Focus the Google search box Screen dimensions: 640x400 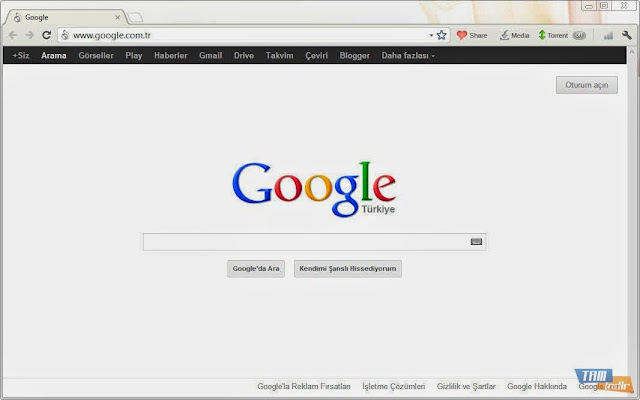click(x=314, y=242)
